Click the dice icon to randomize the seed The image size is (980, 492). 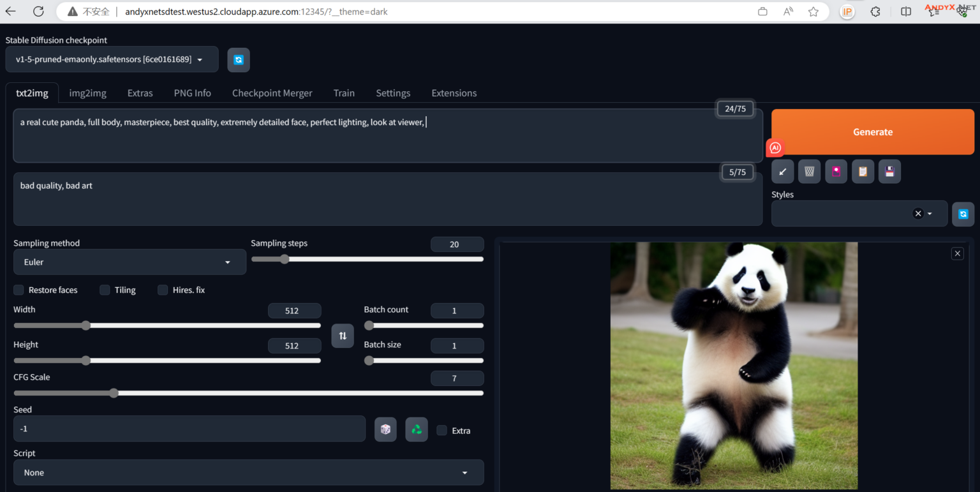click(385, 429)
